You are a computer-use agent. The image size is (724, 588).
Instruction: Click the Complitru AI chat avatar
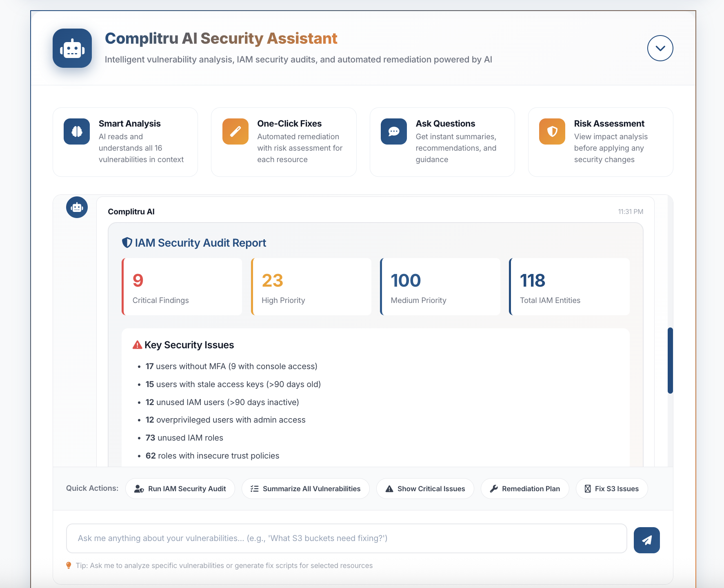pyautogui.click(x=77, y=207)
